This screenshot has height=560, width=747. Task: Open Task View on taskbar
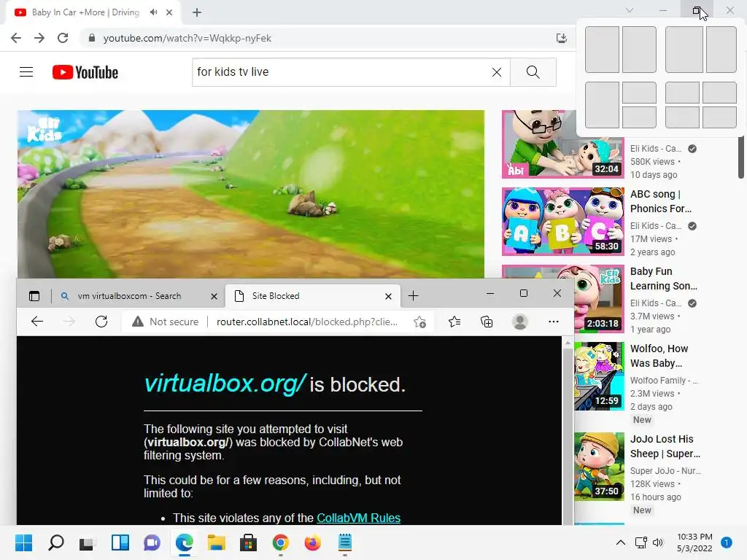click(x=87, y=542)
